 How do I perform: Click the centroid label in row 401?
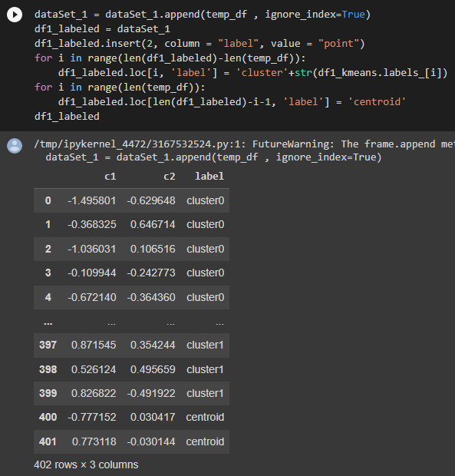coord(205,442)
